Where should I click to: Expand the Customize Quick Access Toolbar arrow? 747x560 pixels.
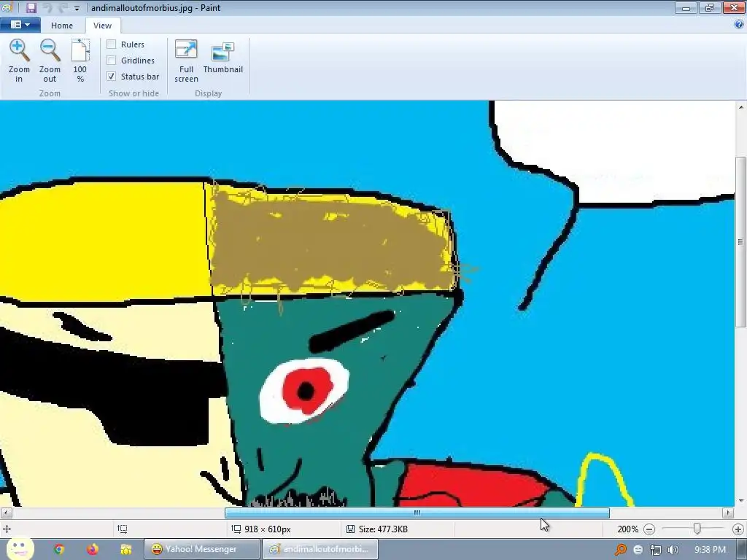(x=77, y=8)
